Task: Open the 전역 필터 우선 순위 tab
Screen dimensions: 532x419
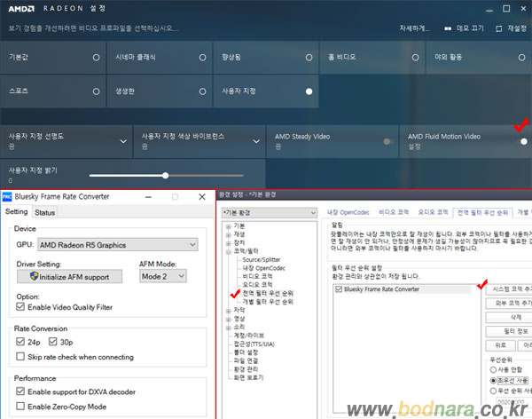Action: point(482,213)
